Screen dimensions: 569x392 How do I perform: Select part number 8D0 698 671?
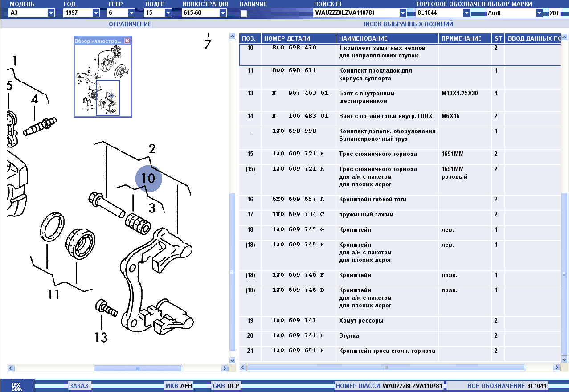coord(294,71)
